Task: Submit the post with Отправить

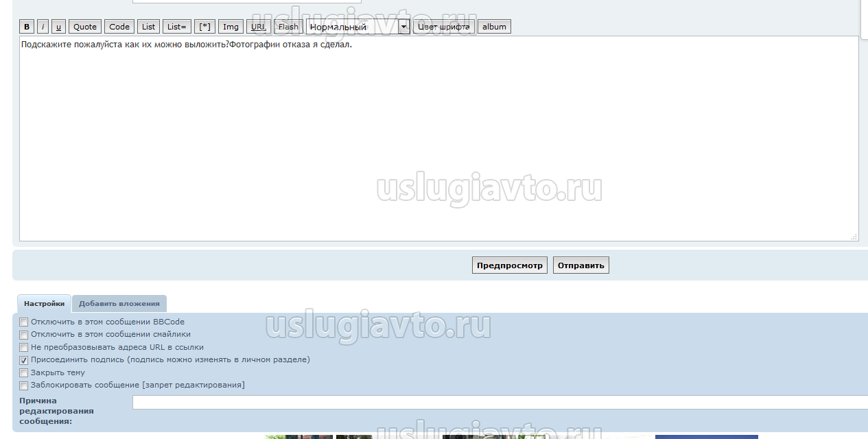Action: pyautogui.click(x=580, y=265)
